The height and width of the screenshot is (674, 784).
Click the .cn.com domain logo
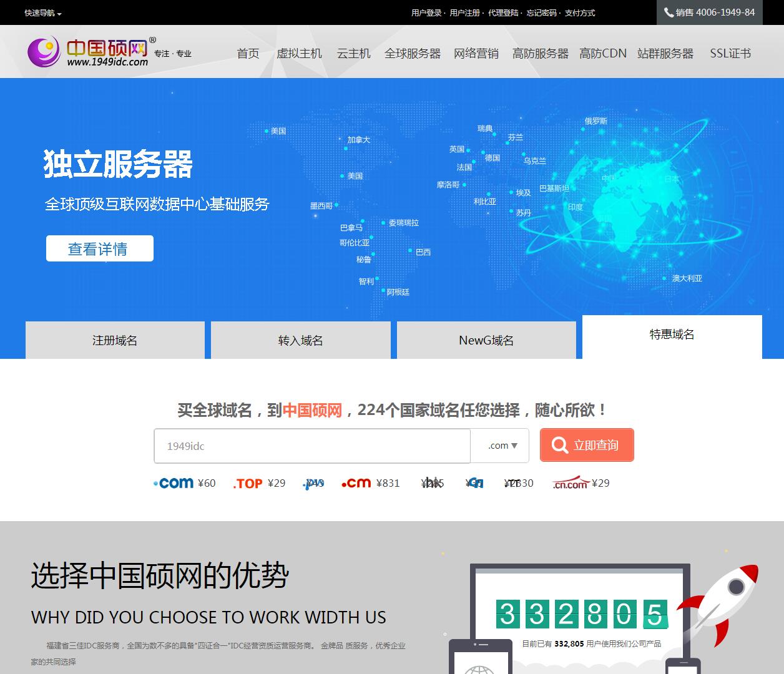point(570,483)
